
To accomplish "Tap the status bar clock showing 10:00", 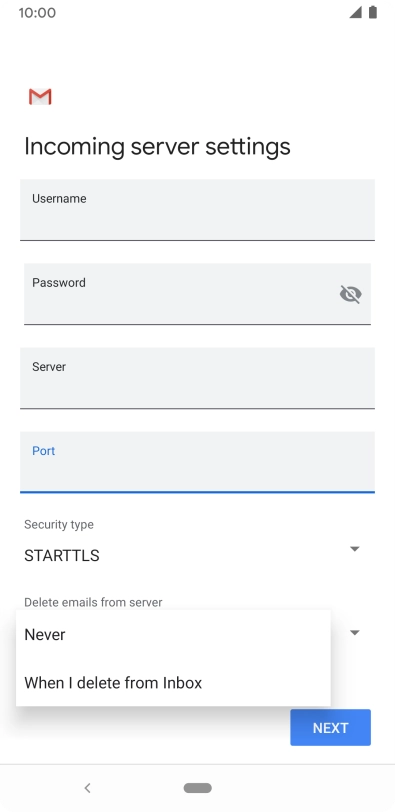I will 37,12.
